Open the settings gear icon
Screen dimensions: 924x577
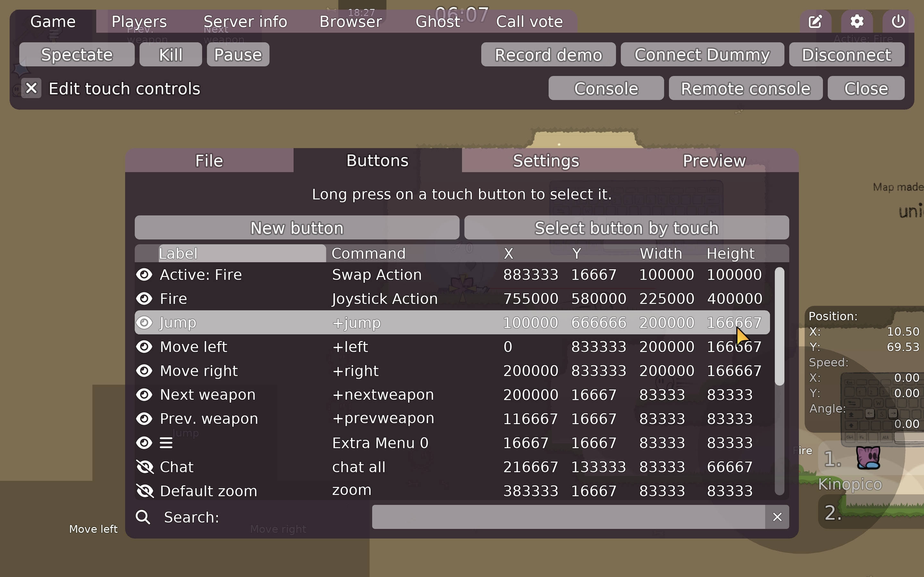(857, 22)
